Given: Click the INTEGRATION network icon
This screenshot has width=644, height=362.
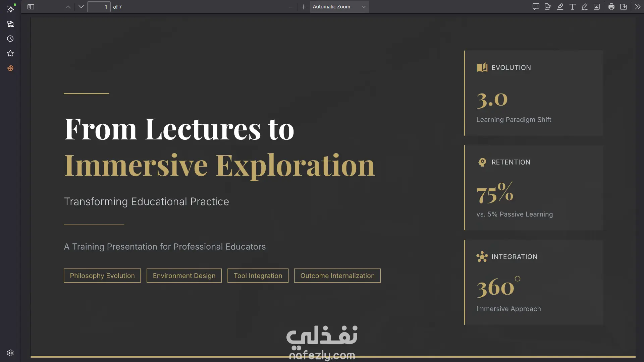Looking at the screenshot, I should click(482, 257).
